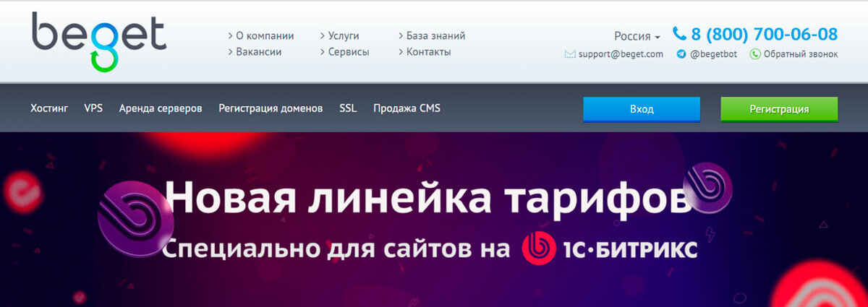868x307 pixels.
Task: Click the green callback phone icon
Action: [755, 54]
